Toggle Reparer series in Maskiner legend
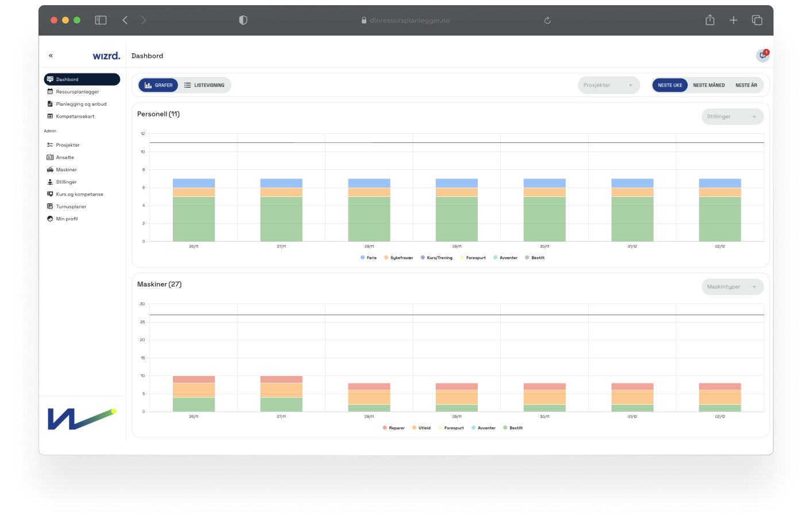Image resolution: width=812 pixels, height=527 pixels. [x=394, y=428]
